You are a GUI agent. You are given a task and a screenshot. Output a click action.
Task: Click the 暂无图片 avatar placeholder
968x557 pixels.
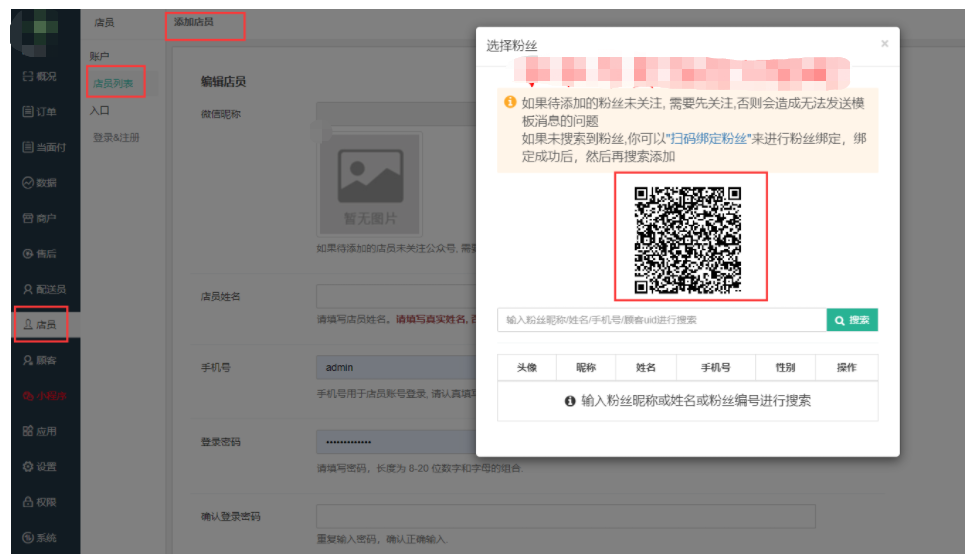click(370, 184)
